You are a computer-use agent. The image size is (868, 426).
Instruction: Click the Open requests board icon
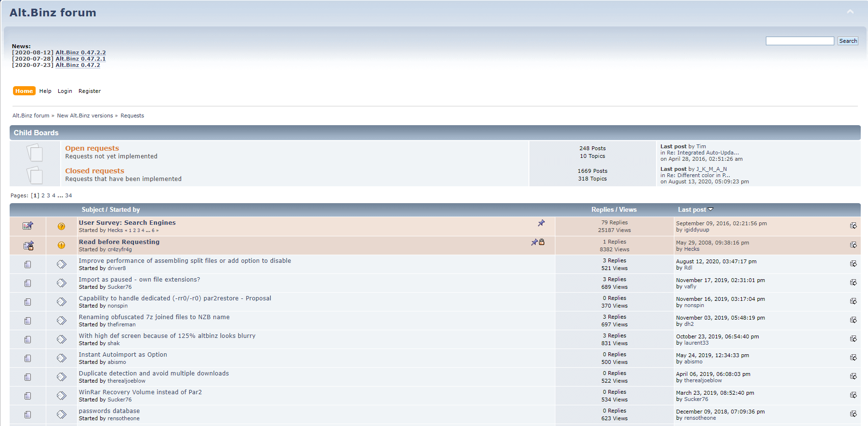pos(35,153)
